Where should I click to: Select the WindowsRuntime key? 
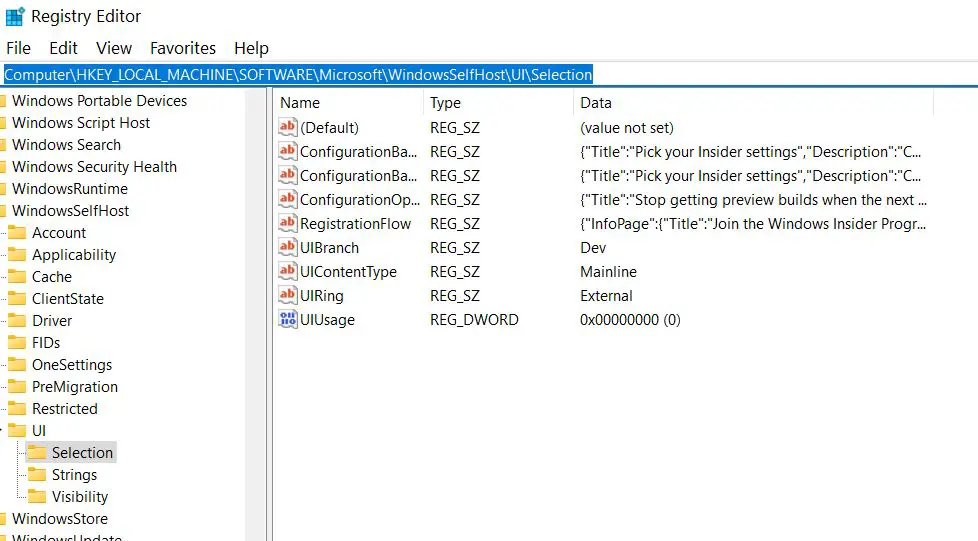[70, 188]
